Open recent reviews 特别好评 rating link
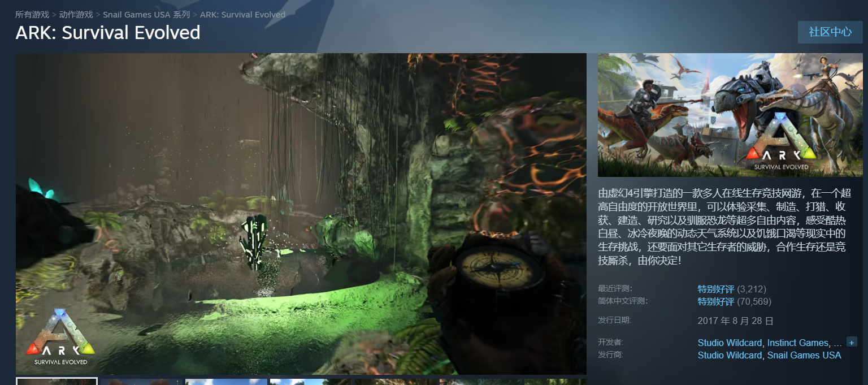 coord(715,289)
